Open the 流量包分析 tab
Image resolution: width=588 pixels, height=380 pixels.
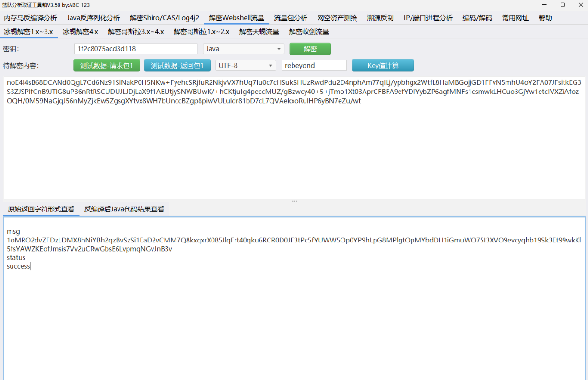pos(290,18)
